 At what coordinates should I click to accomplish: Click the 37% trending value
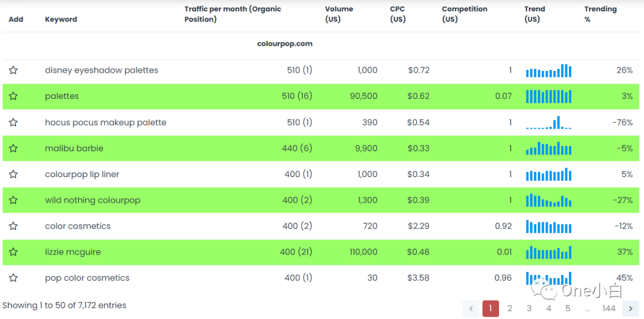pyautogui.click(x=625, y=252)
